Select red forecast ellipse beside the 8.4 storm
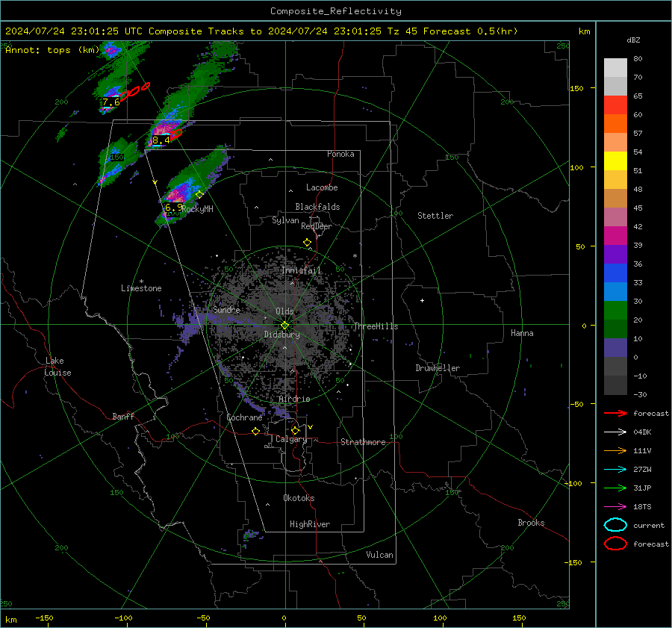The height and width of the screenshot is (628, 672). (x=176, y=134)
